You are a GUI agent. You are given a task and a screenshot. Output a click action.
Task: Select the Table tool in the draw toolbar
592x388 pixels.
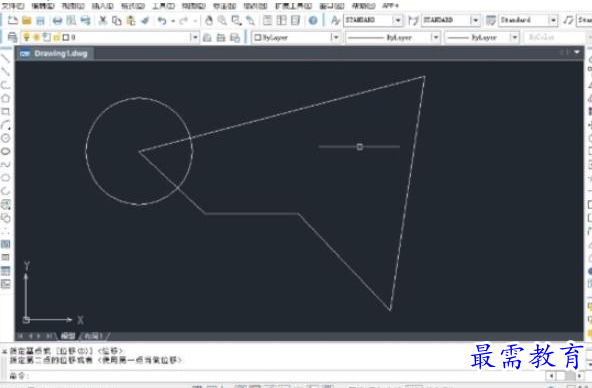tap(5, 271)
